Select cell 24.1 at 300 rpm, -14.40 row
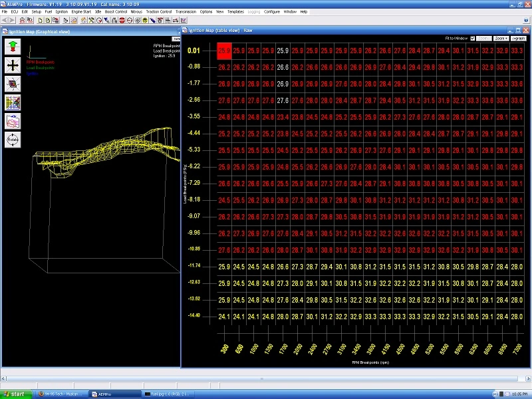532x399 pixels. pos(224,317)
